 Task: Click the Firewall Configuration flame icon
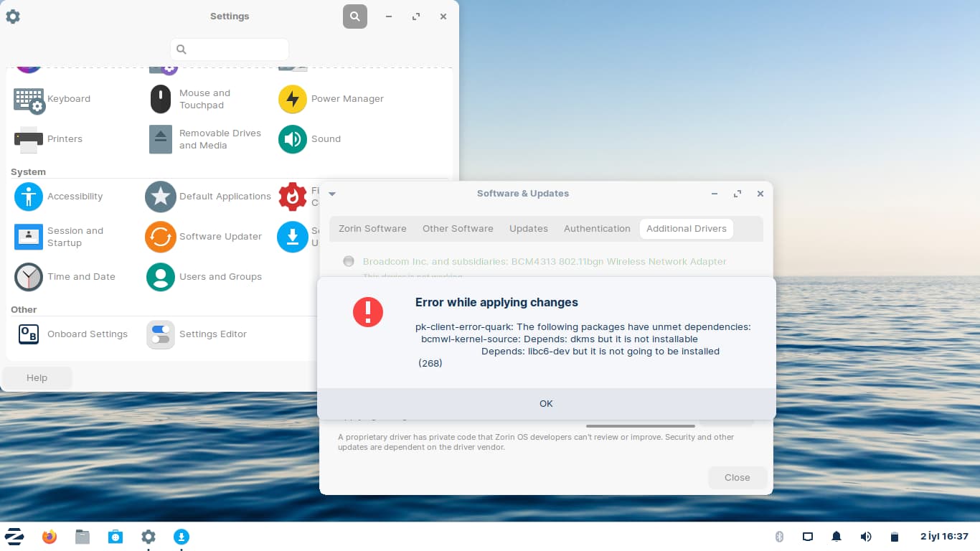(293, 196)
